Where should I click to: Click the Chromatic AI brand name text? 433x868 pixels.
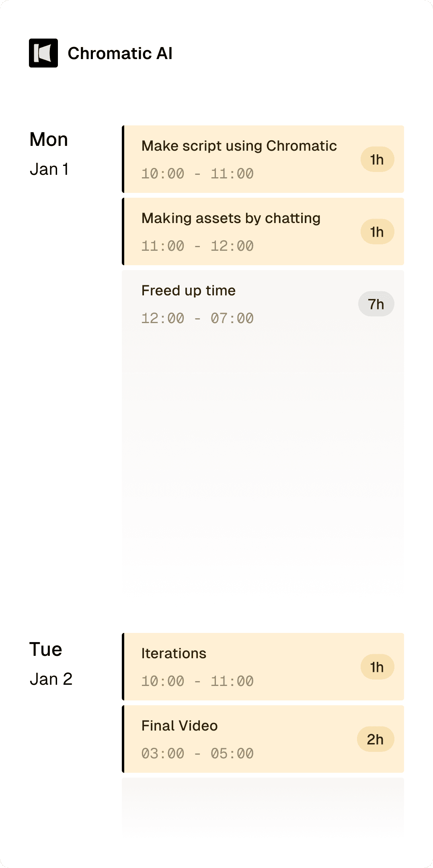pos(120,53)
